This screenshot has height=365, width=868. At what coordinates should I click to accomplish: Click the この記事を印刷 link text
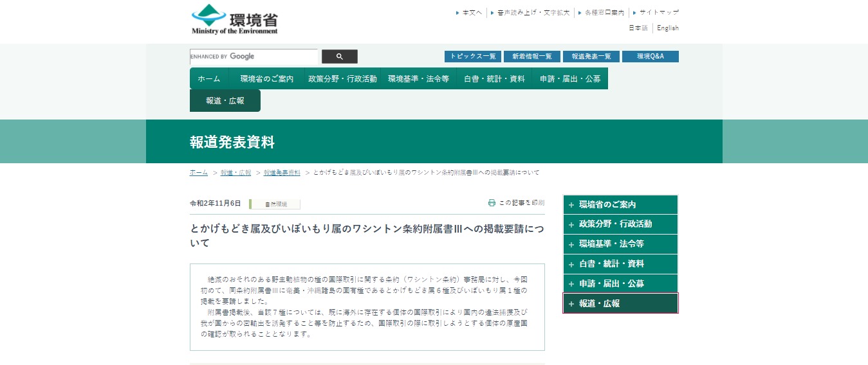[522, 202]
